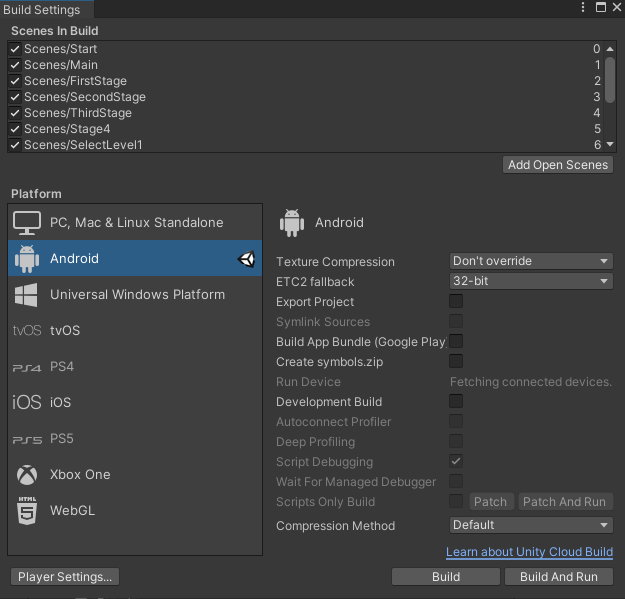This screenshot has height=599, width=625.
Task: Uncheck the Scenes/Start scene checkbox
Action: point(15,49)
